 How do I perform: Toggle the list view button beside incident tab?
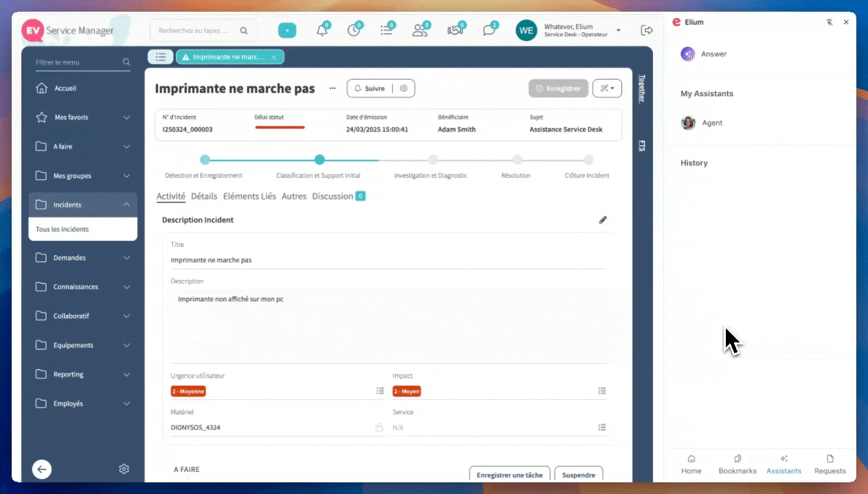pos(160,57)
